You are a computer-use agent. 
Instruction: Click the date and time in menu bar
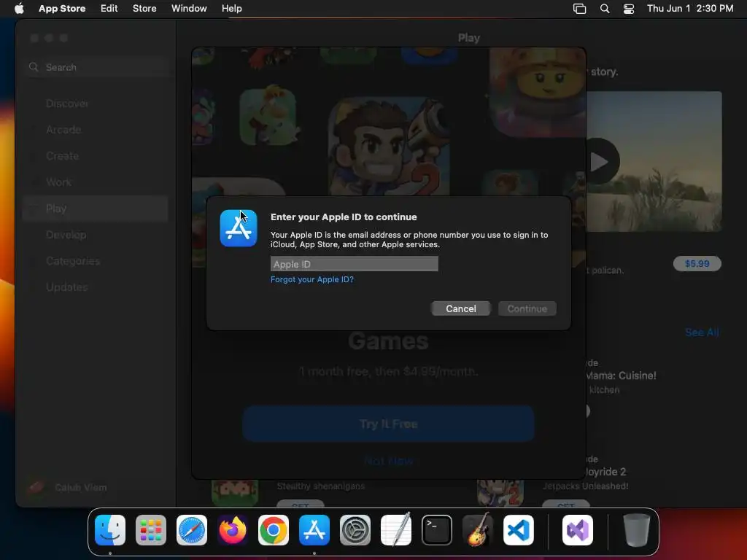click(690, 9)
